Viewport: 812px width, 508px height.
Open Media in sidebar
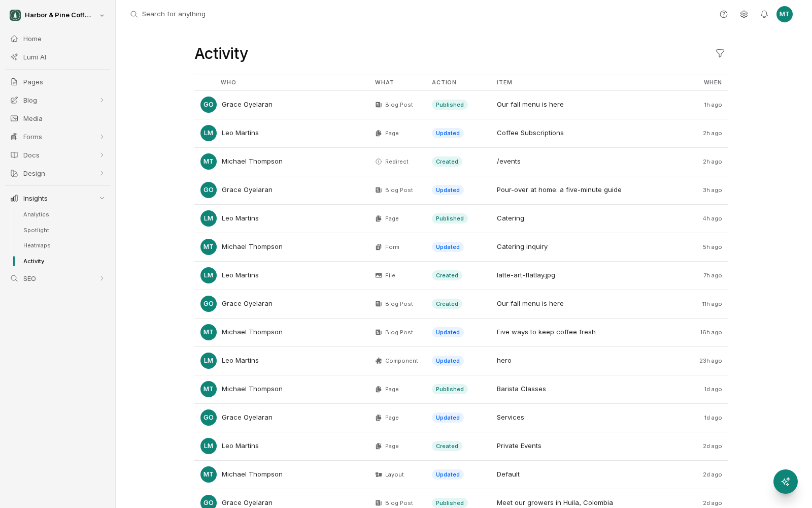tap(58, 118)
